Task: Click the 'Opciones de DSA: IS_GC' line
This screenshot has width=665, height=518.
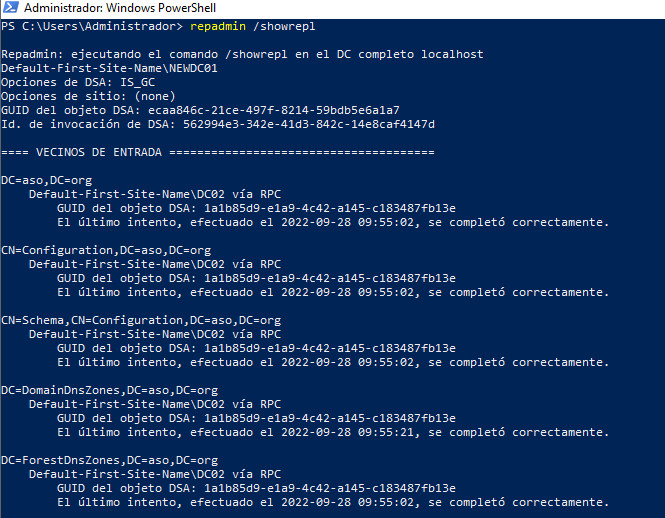Action: point(79,82)
